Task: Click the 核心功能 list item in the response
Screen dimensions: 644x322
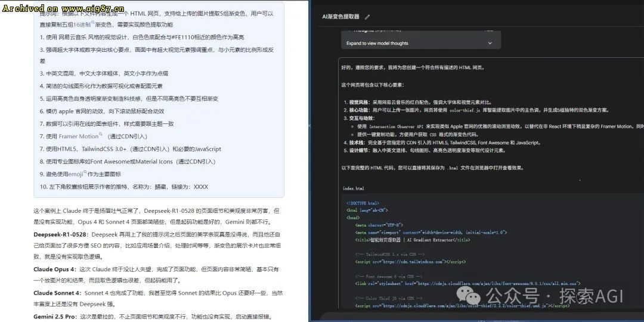Action: click(476, 110)
